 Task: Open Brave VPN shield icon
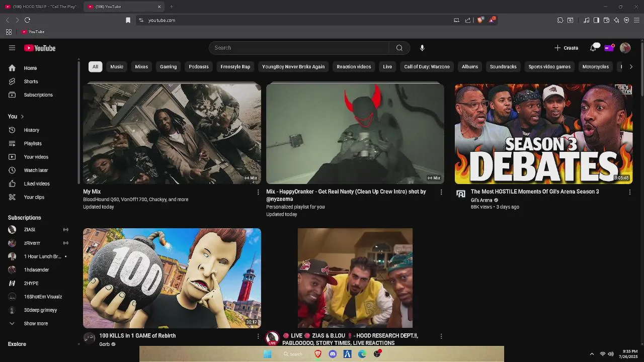pyautogui.click(x=626, y=20)
